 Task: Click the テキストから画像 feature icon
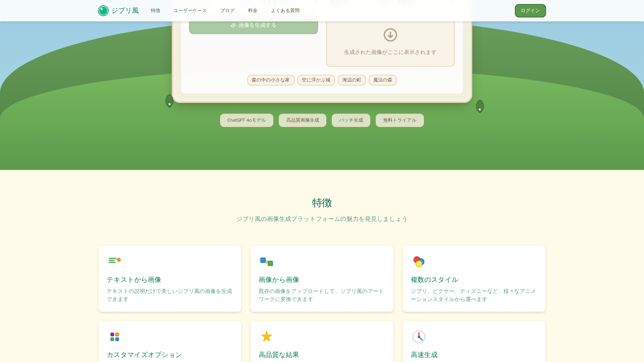click(115, 260)
